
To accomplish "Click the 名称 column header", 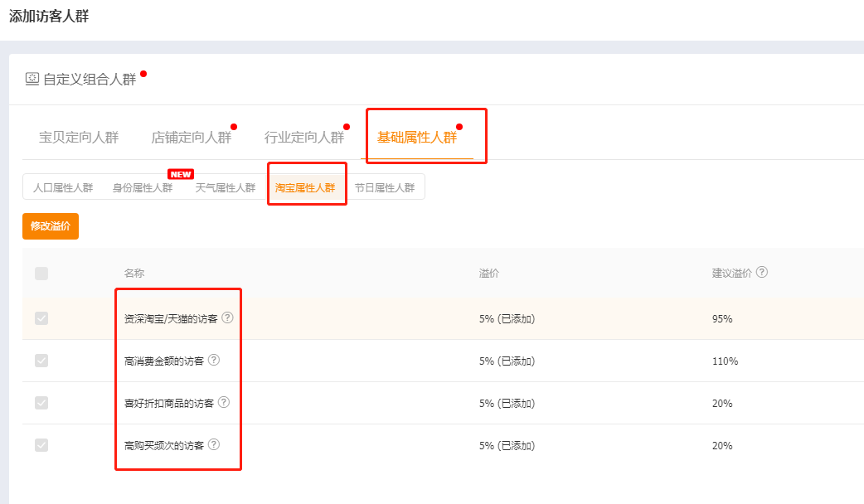I will [x=133, y=274].
